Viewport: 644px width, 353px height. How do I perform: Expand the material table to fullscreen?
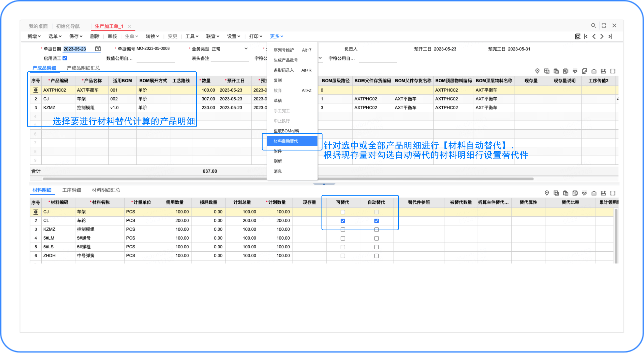[613, 193]
